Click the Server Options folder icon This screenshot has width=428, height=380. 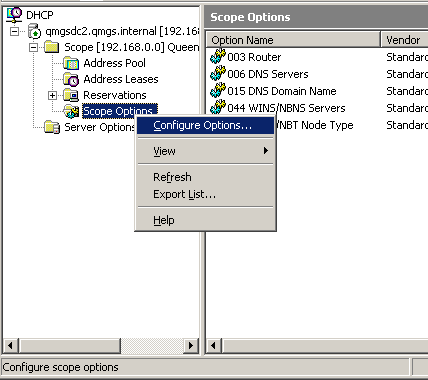[52, 127]
